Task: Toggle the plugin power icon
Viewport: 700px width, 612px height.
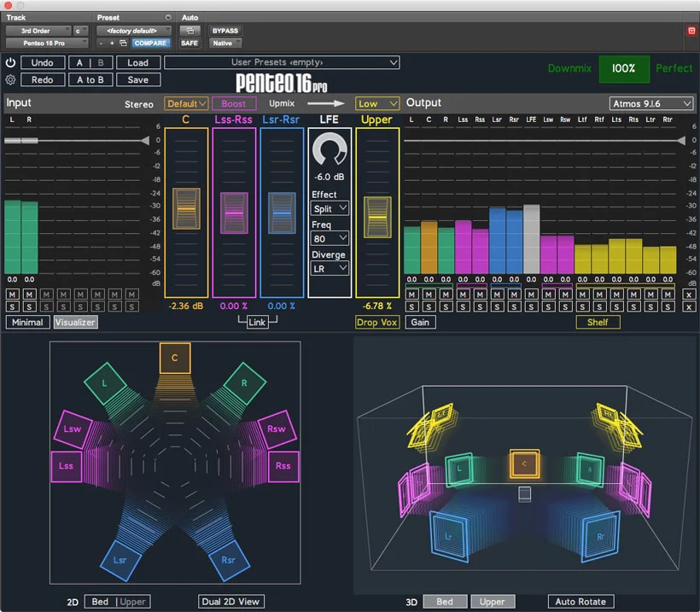Action: pos(10,62)
